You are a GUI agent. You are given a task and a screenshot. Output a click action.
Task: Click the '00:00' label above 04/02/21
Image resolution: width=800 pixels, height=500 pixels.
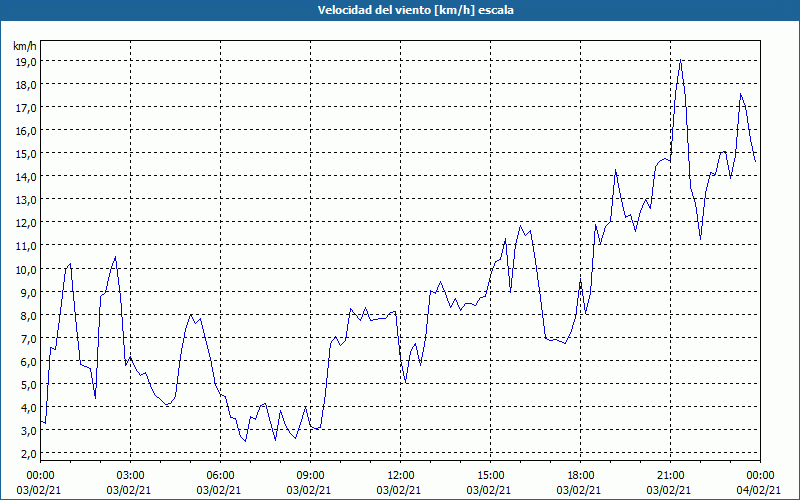[x=761, y=476]
